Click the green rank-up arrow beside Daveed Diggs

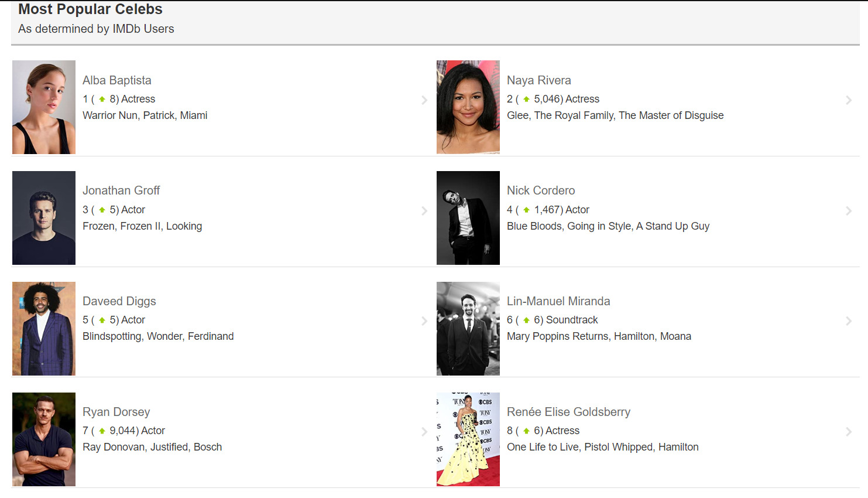click(104, 320)
